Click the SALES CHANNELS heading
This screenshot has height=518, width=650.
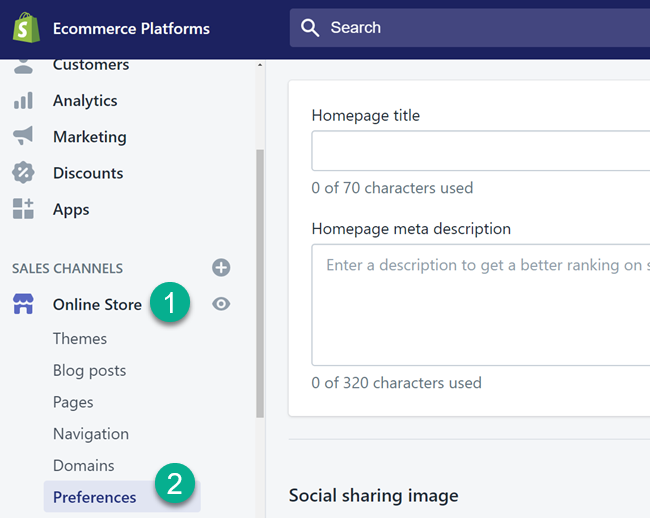[67, 269]
